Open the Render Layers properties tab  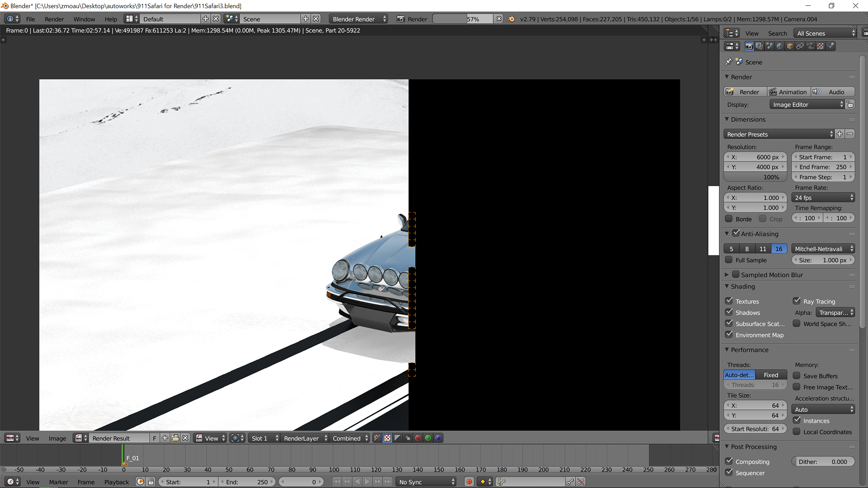[759, 46]
